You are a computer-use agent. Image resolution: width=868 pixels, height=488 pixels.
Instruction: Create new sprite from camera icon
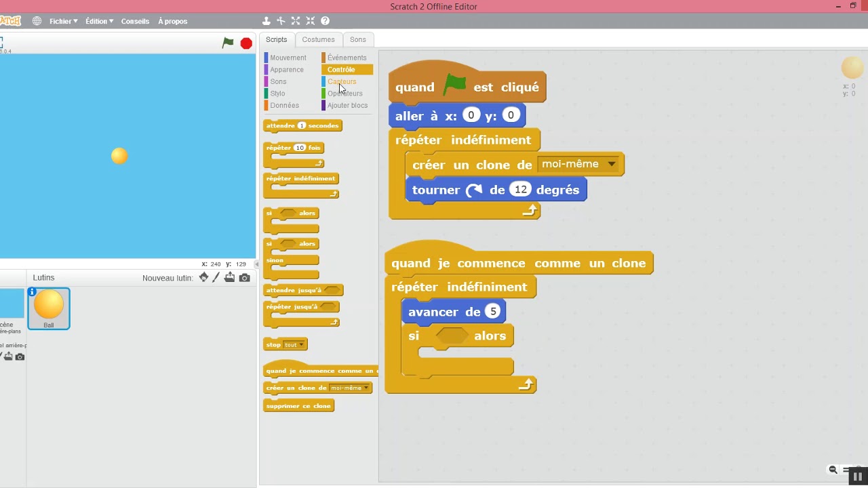coord(245,278)
